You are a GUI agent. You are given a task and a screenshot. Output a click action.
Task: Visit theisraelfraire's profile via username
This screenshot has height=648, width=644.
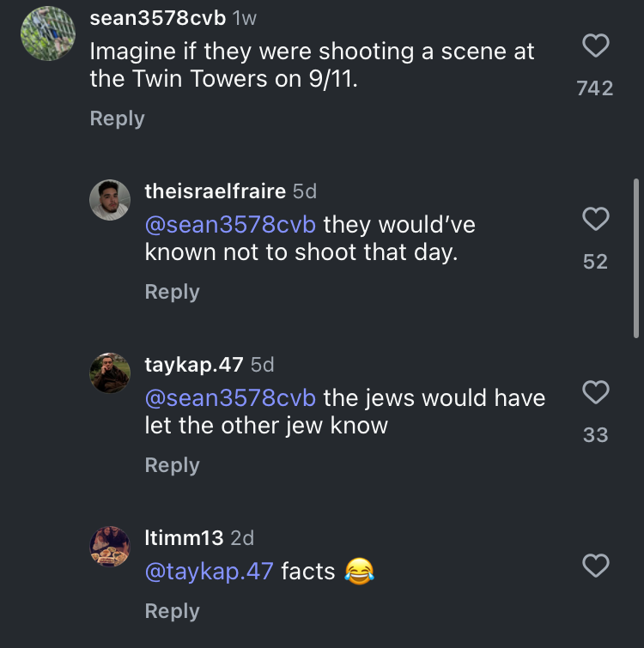tap(215, 191)
